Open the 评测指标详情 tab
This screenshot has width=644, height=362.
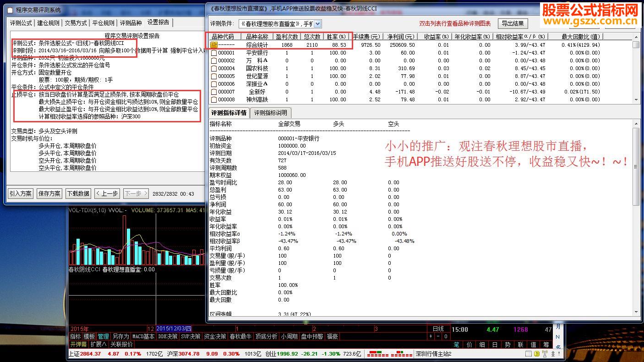point(228,113)
